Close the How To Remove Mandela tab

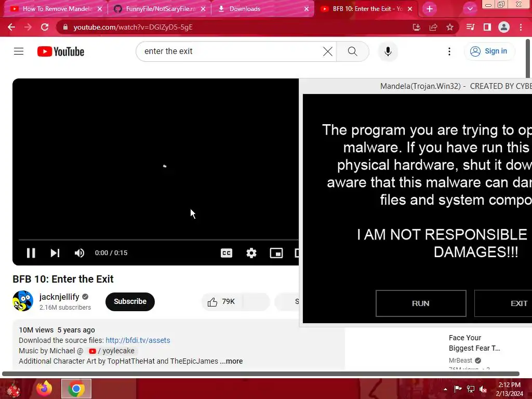tap(100, 9)
